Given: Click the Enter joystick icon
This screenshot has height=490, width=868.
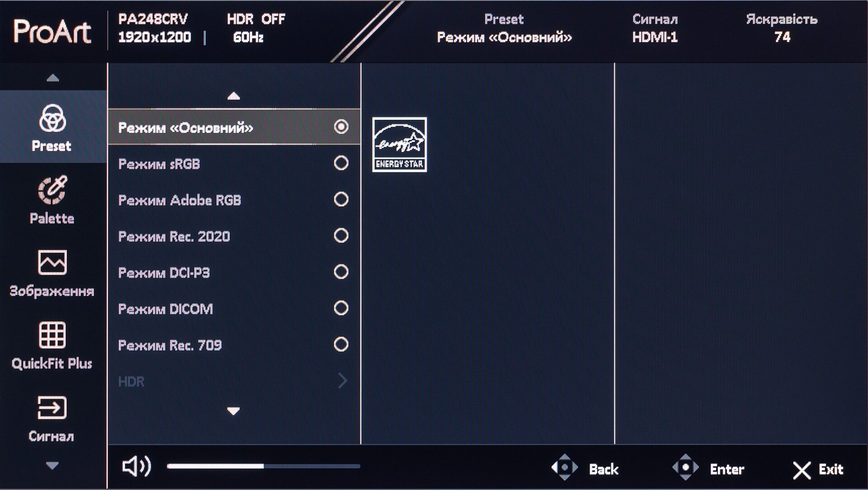Looking at the screenshot, I should (686, 467).
